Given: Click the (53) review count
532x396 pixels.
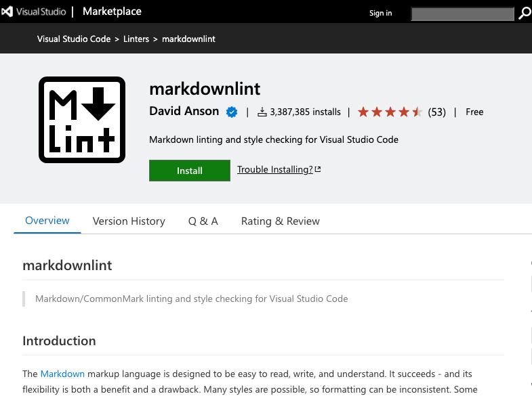Looking at the screenshot, I should pos(436,112).
